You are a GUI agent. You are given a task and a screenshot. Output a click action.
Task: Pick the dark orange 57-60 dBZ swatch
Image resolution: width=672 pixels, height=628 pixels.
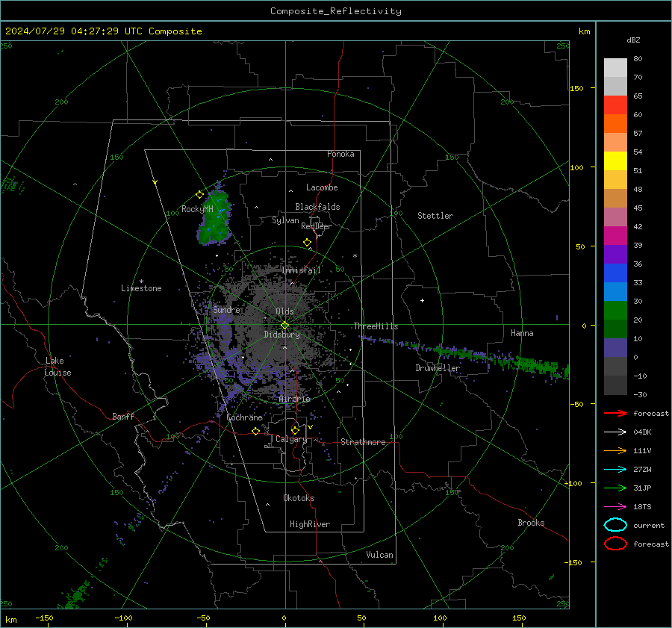[x=615, y=124]
